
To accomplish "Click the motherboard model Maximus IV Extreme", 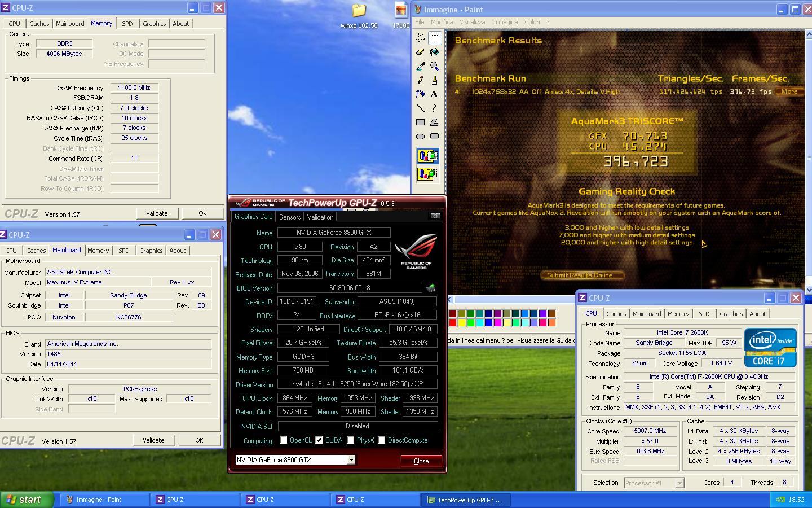I will coord(98,282).
